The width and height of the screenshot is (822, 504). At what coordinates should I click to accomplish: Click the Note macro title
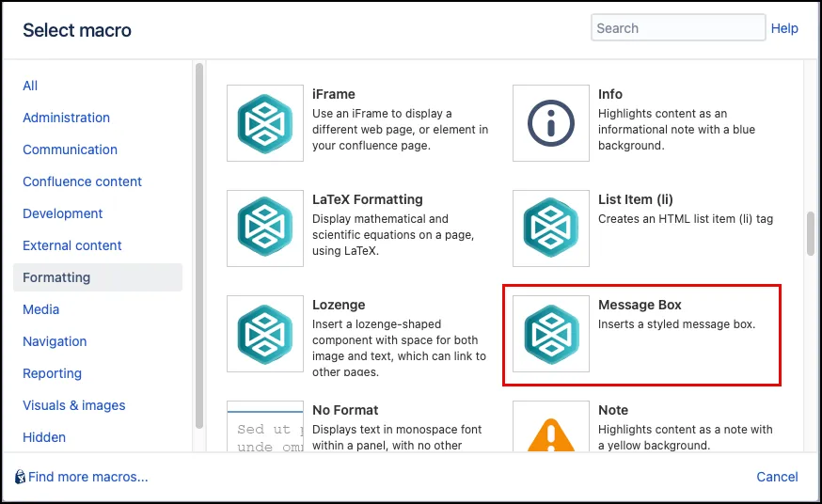coord(613,410)
